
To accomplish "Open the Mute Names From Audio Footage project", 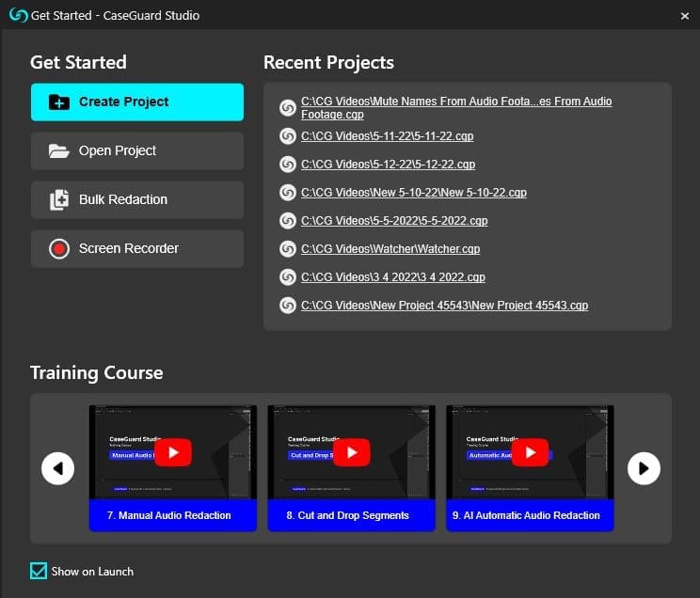I will pos(456,107).
